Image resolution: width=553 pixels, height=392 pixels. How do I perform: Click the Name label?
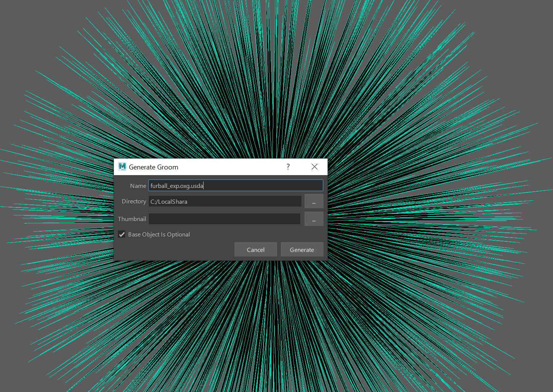click(138, 186)
